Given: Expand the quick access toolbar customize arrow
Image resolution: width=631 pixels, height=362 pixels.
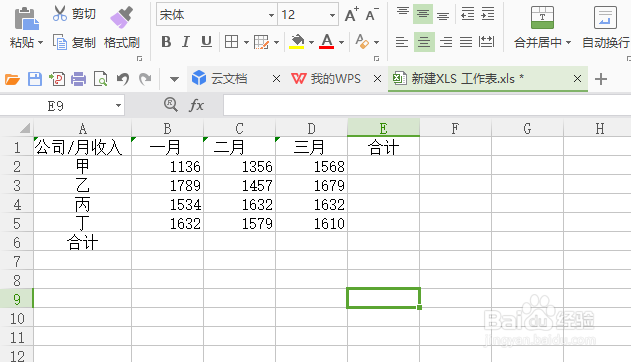Looking at the screenshot, I should point(174,79).
